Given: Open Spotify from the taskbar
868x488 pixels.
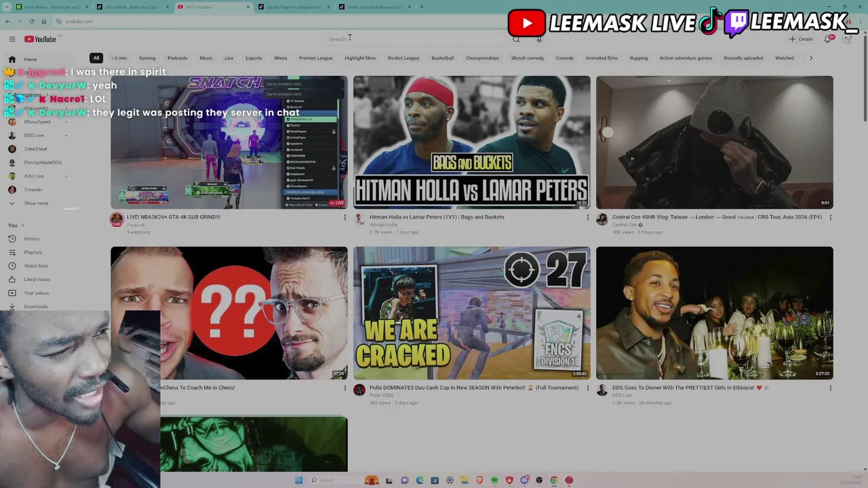Looking at the screenshot, I should point(494,480).
